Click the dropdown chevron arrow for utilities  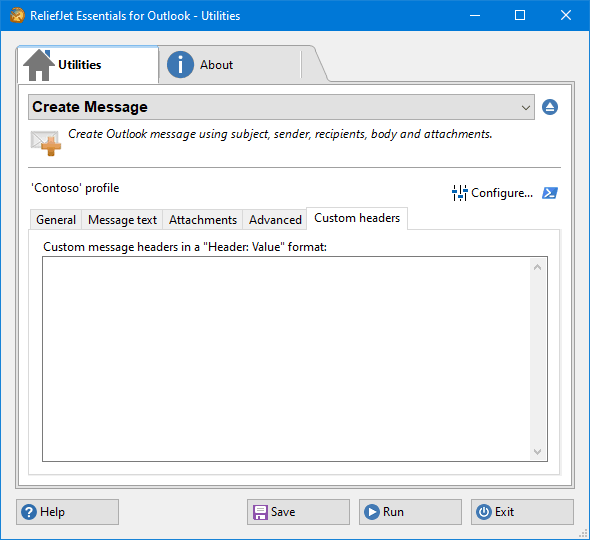click(x=526, y=108)
